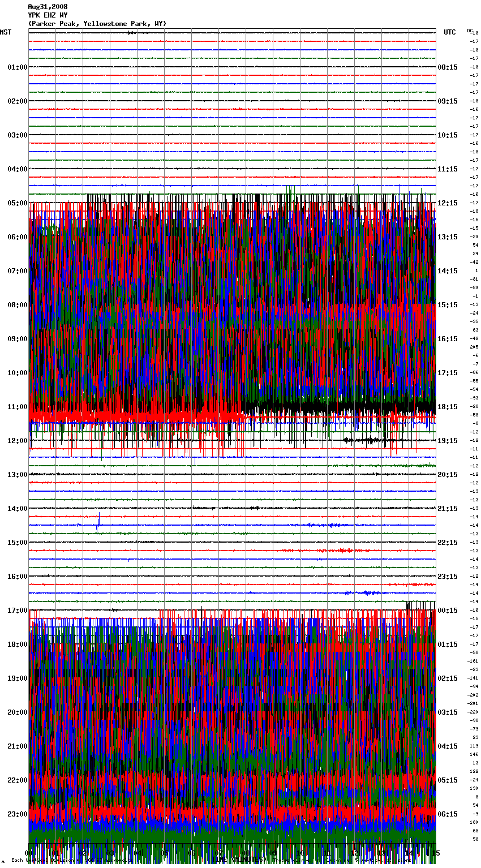481x868 pixels.
Task: Select the 17:00 MST hour label
Action: pyautogui.click(x=17, y=611)
